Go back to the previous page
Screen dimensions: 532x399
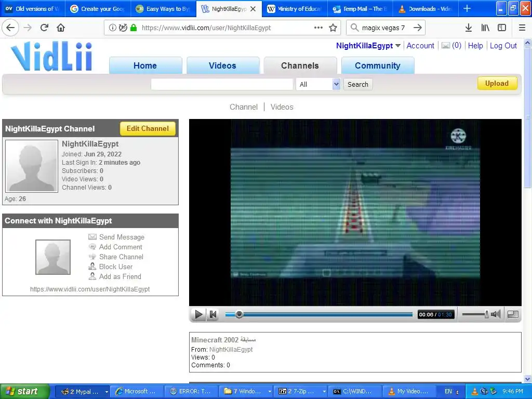[10, 28]
